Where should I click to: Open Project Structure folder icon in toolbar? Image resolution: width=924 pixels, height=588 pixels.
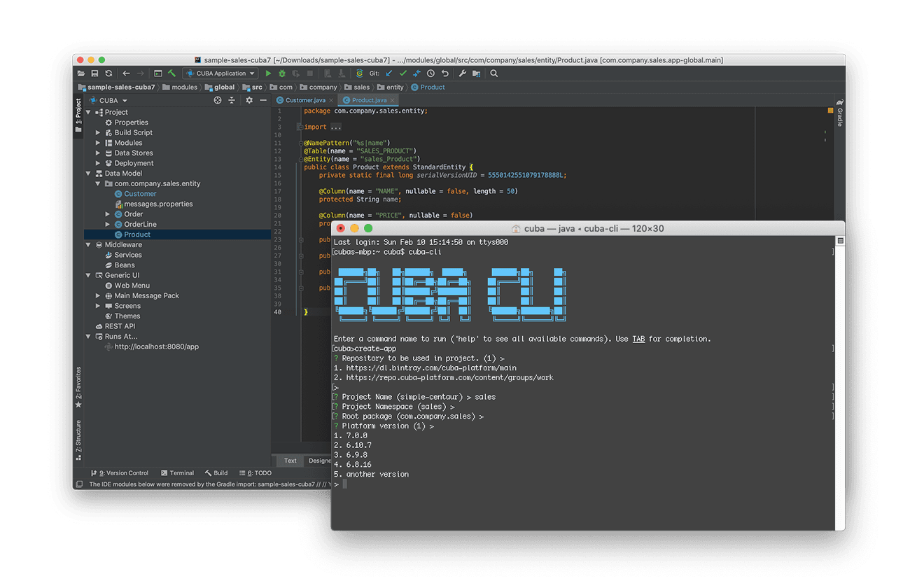(477, 73)
